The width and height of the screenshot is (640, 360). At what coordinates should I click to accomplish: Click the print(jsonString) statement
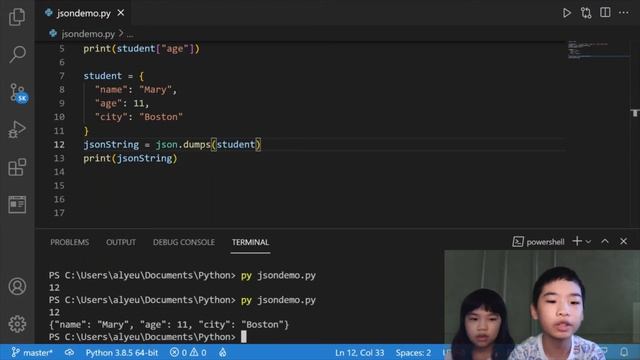pyautogui.click(x=130, y=158)
